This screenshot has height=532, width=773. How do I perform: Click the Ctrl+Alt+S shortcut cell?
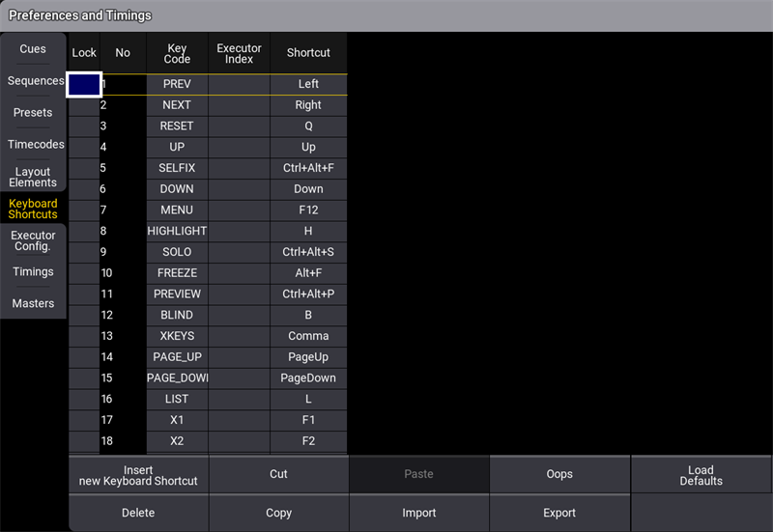pyautogui.click(x=308, y=253)
